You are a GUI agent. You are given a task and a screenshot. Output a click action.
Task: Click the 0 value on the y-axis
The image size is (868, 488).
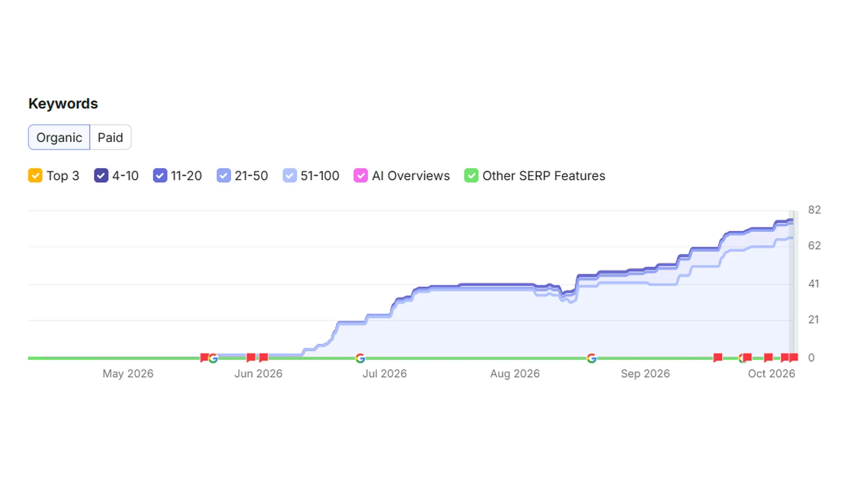[x=812, y=357]
